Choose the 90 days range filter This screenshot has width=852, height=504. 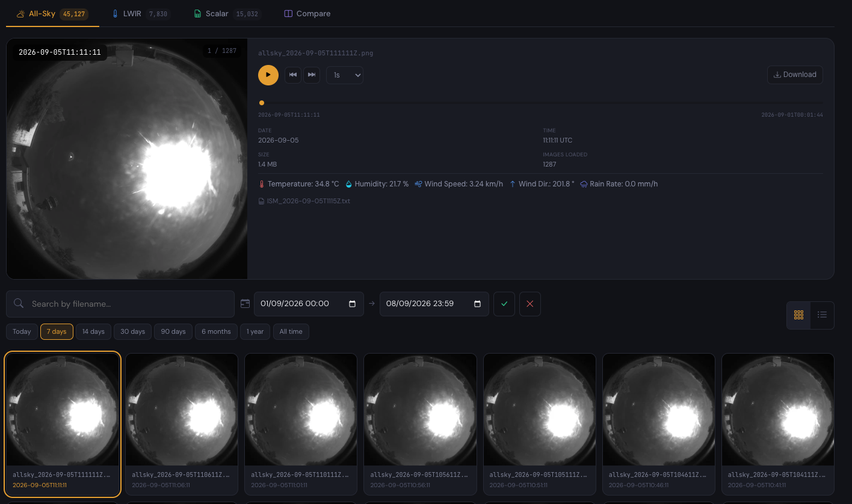pyautogui.click(x=173, y=331)
